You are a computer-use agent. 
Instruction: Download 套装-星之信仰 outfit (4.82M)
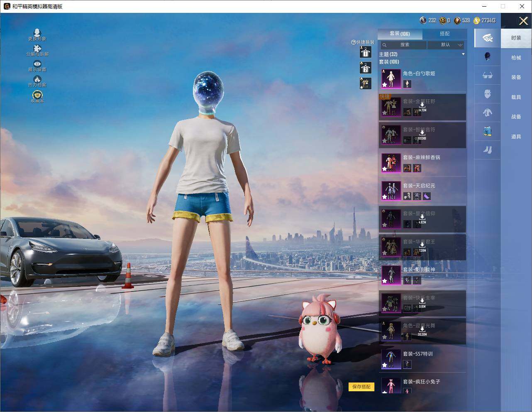tap(422, 219)
